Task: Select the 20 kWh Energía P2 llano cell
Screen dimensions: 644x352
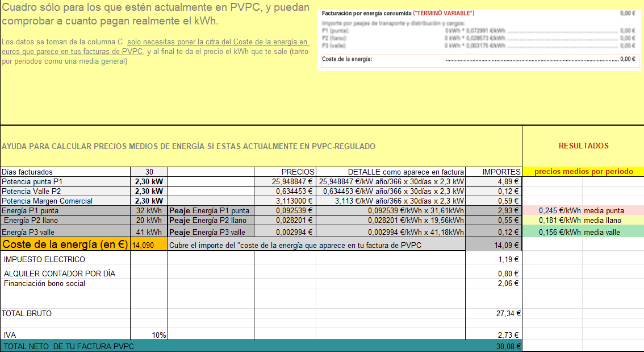Action: tap(149, 221)
